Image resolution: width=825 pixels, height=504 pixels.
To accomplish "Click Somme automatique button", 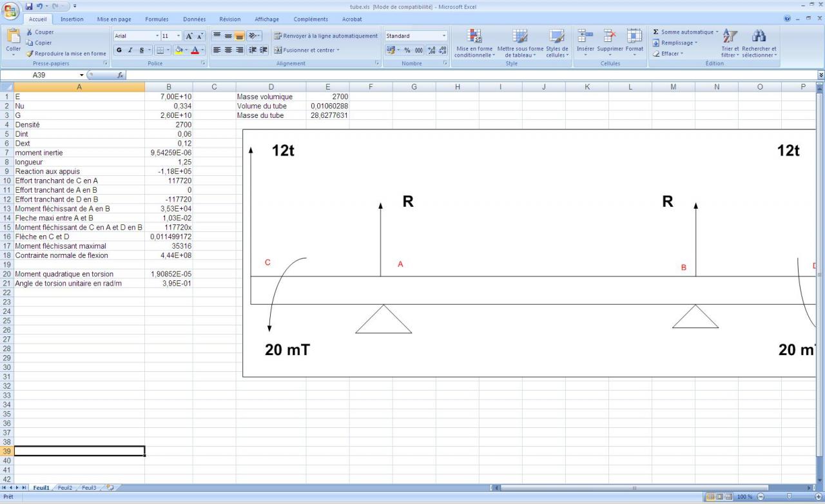I will 685,32.
